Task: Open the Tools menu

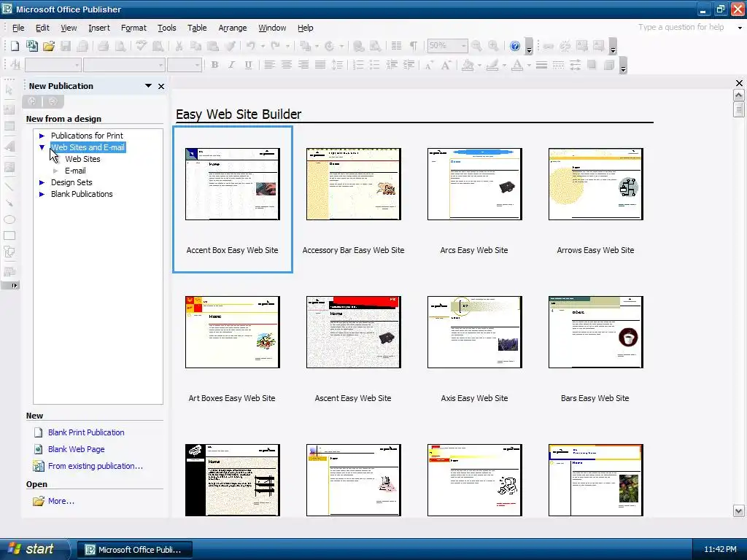Action: 167,28
